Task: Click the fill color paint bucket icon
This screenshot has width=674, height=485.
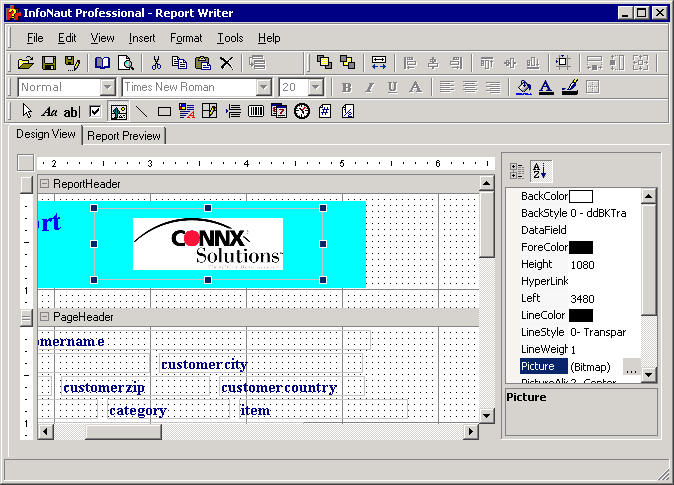Action: (524, 87)
